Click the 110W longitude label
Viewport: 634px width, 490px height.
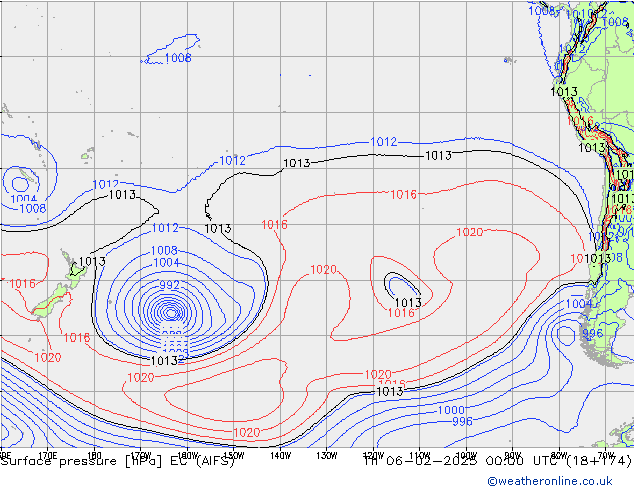(x=420, y=456)
